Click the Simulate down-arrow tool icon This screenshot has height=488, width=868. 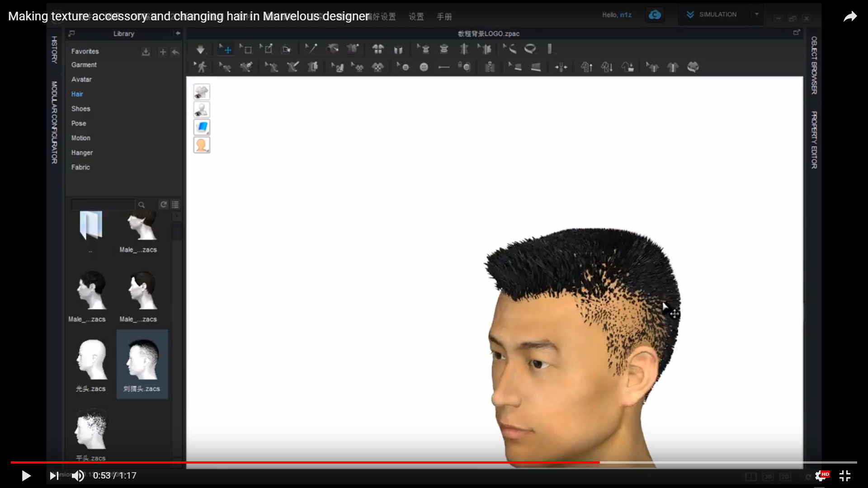(200, 49)
